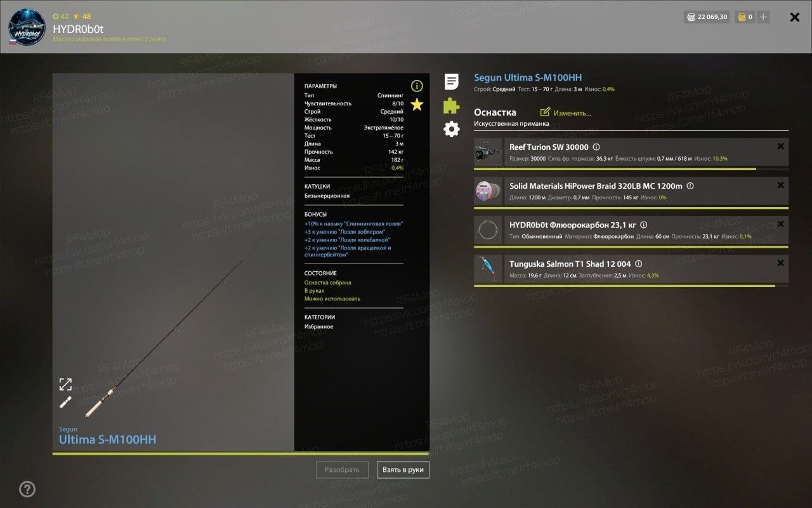Screen dimensions: 812x508
Task: Show info for Solid Materials HiPower Braid
Action: pos(690,186)
